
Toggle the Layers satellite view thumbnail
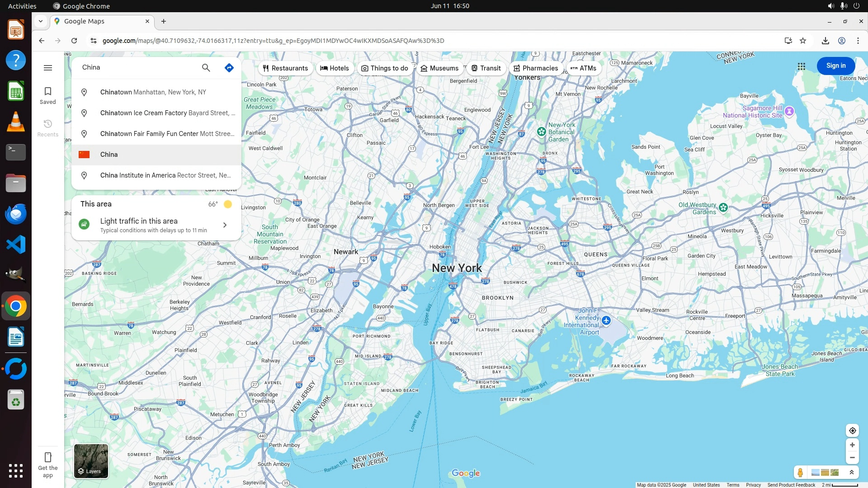91,461
